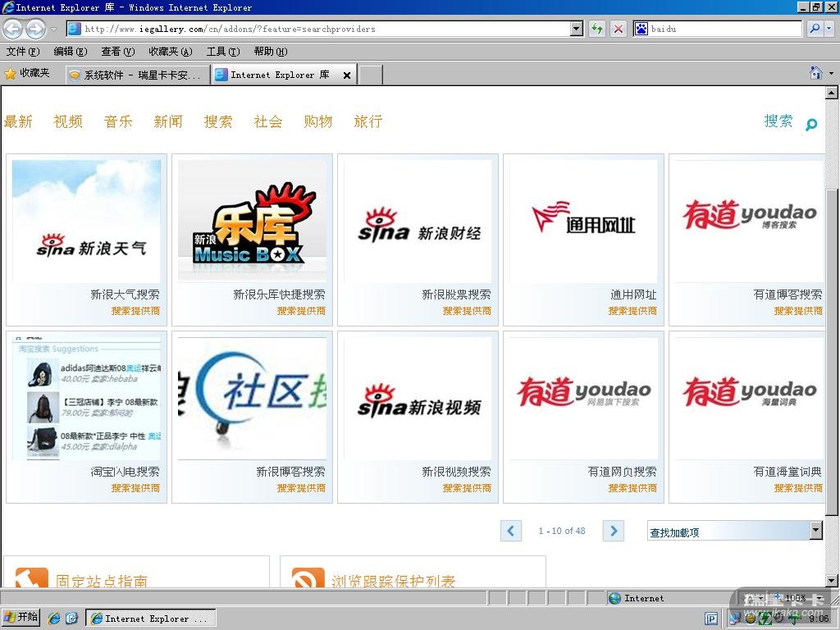840x630 pixels.
Task: Switch to the 系统软件 瑞星卡卡 tab
Action: [x=138, y=75]
